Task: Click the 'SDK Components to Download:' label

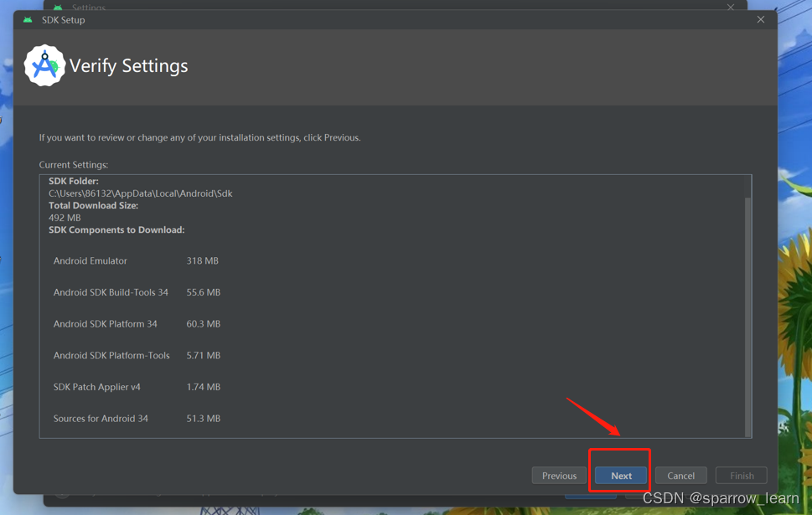Action: pyautogui.click(x=116, y=229)
